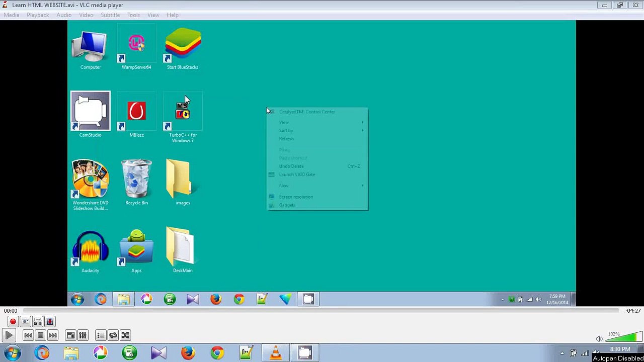Skip to the next media
The image size is (644, 362).
coord(53,335)
